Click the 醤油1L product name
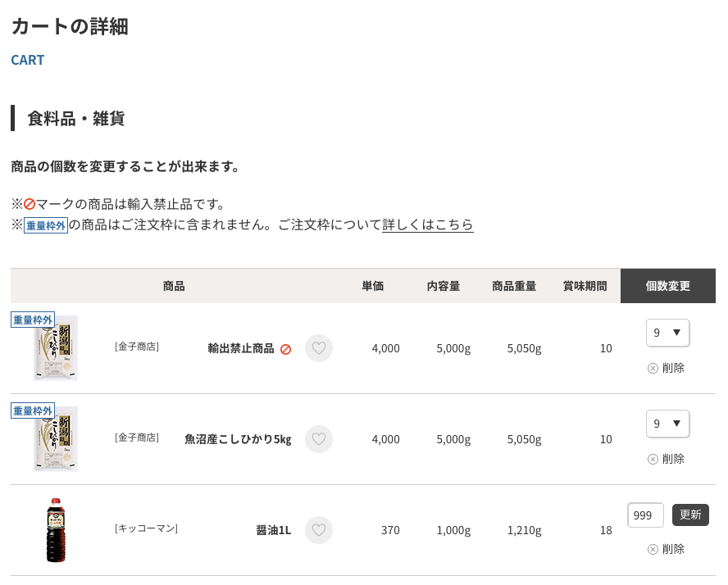Screen dimensions: 728x585 coord(274,530)
